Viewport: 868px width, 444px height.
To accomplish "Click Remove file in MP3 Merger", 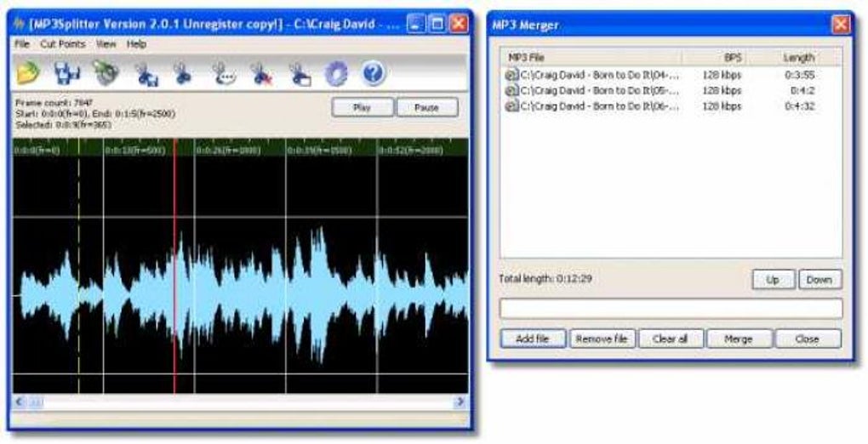I will 602,339.
